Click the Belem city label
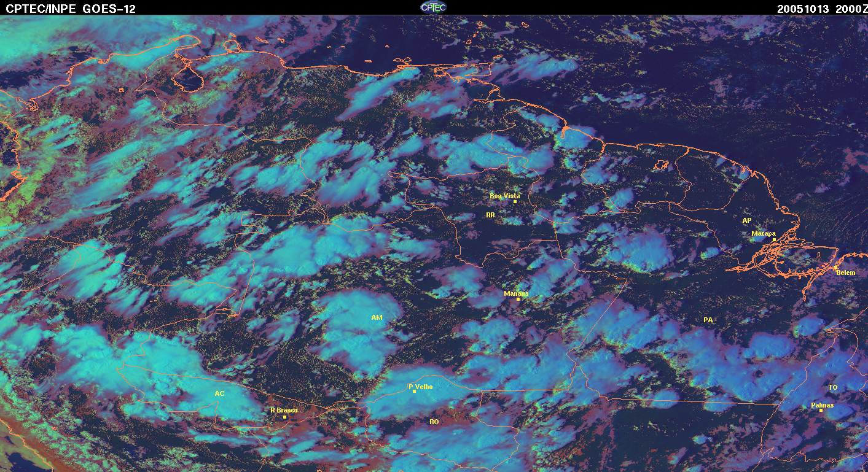Viewport: 868px width, 472px height. click(845, 272)
